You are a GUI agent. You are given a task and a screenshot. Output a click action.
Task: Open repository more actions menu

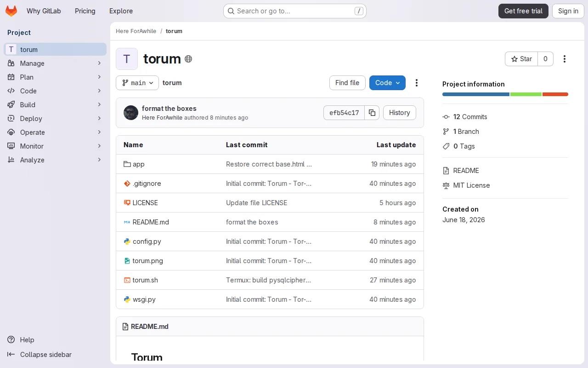tap(417, 83)
